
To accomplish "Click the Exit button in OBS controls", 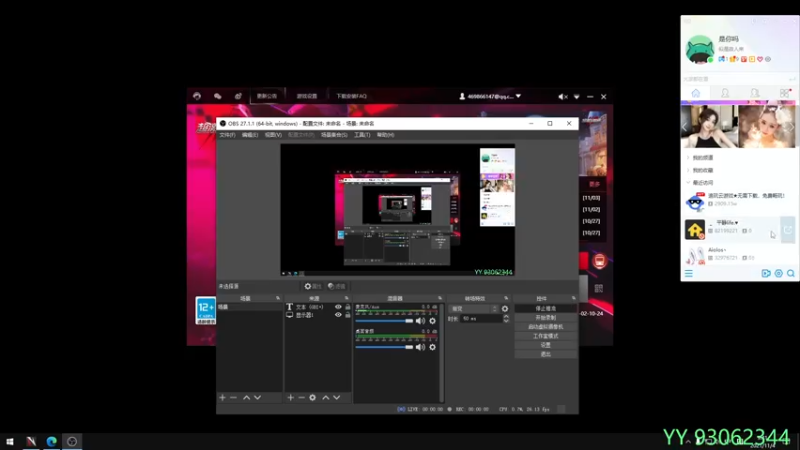I will pos(545,354).
